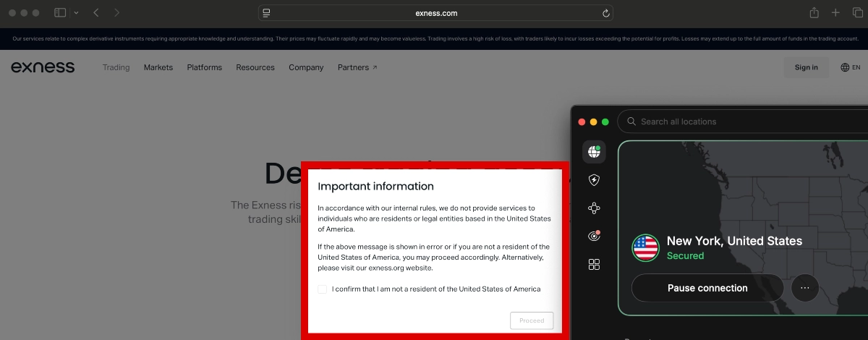868x340 pixels.
Task: Open the VPN dark web monitor target icon
Action: pyautogui.click(x=594, y=236)
